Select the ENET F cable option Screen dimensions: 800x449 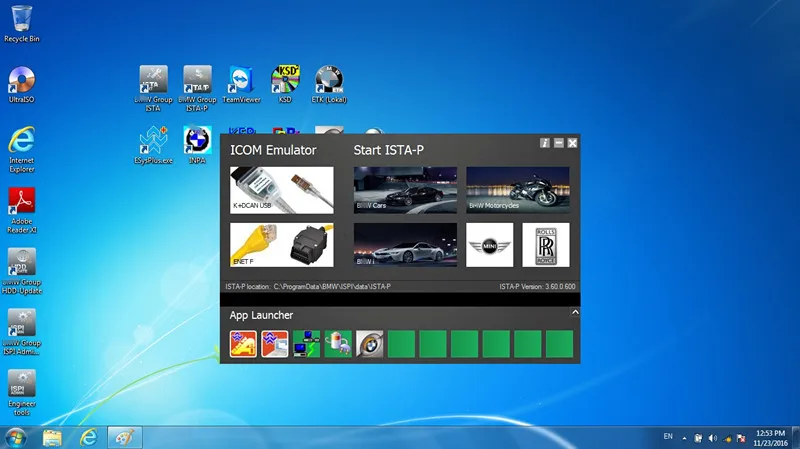coord(281,245)
